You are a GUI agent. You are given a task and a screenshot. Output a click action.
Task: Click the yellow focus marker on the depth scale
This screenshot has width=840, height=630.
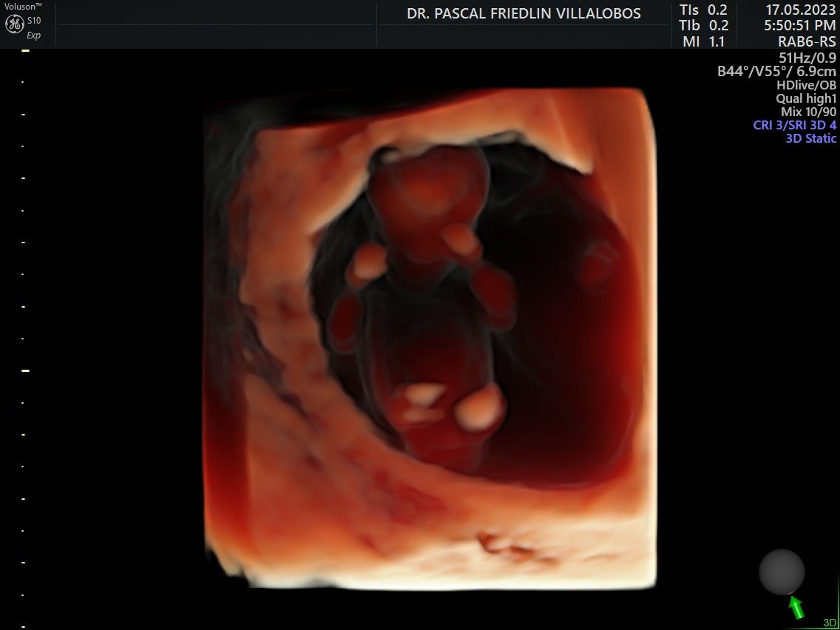click(25, 370)
